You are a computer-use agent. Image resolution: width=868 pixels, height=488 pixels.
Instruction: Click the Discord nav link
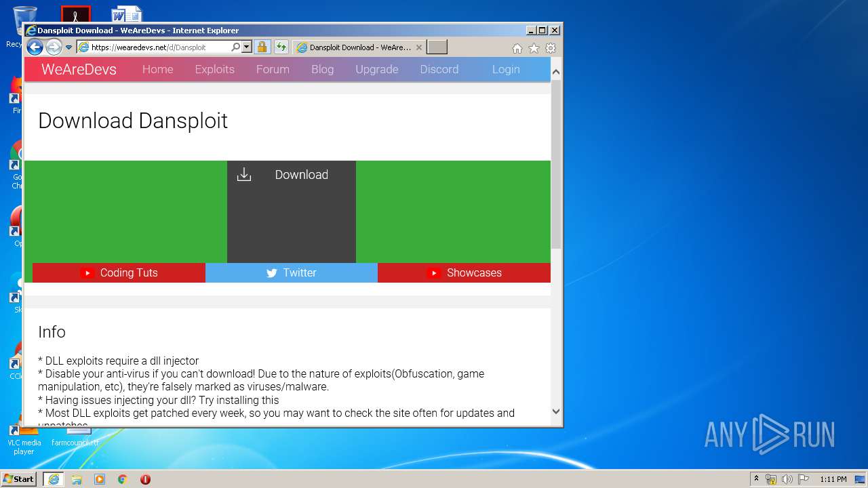point(439,69)
